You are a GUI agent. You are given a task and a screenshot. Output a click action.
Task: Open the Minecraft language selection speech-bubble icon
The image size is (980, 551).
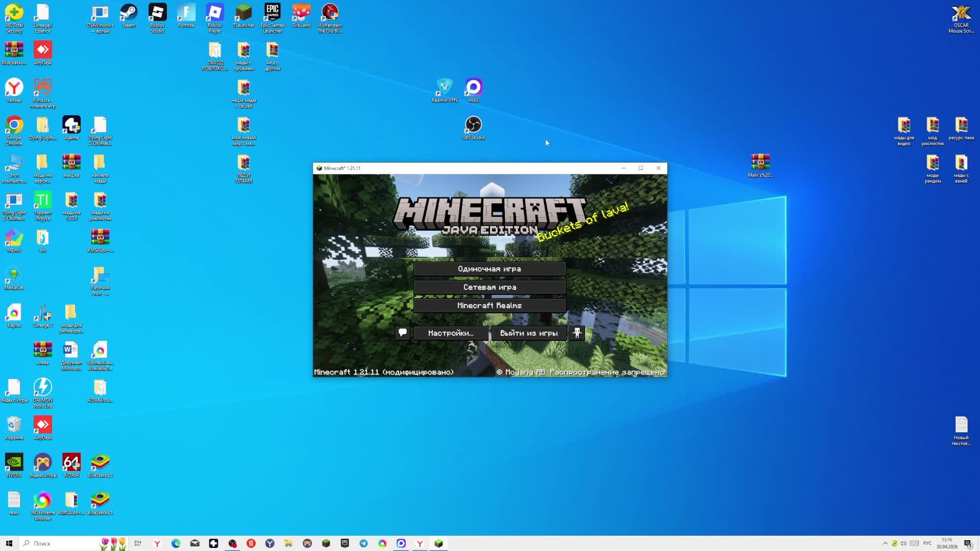402,333
